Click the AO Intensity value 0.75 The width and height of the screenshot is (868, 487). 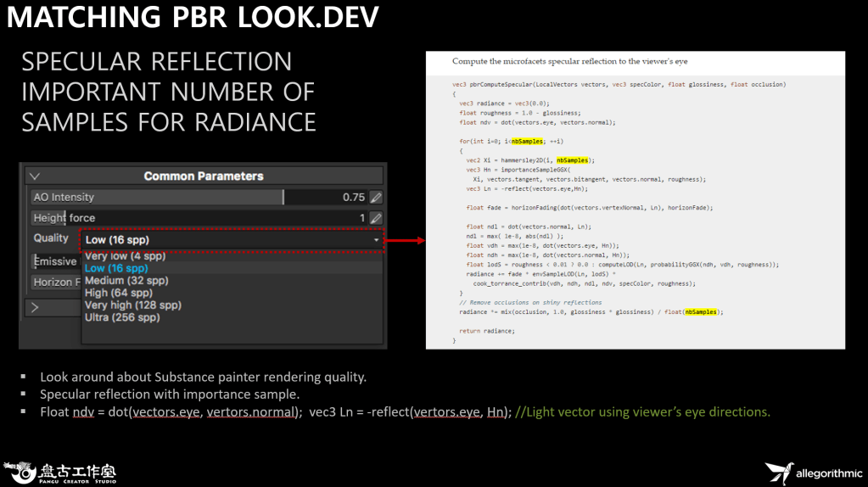click(x=353, y=197)
